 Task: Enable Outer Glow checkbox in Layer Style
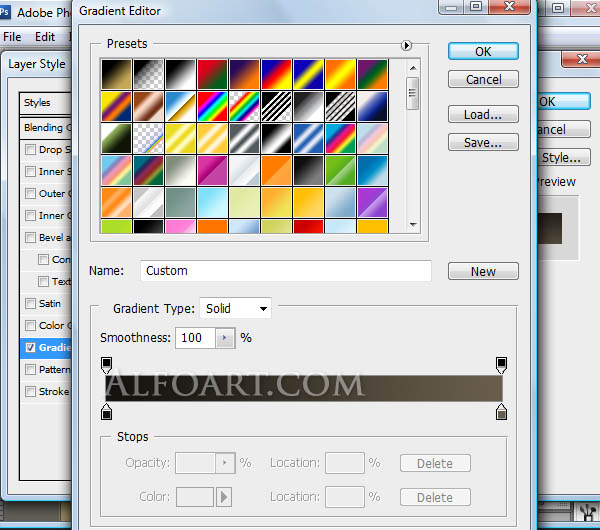(30, 193)
